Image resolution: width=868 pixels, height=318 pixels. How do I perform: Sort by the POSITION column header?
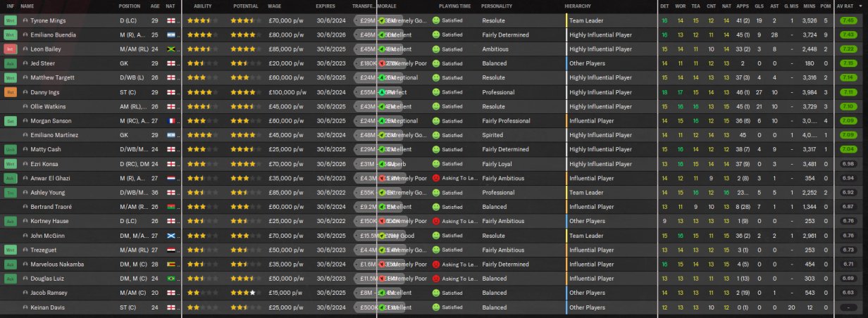[130, 6]
